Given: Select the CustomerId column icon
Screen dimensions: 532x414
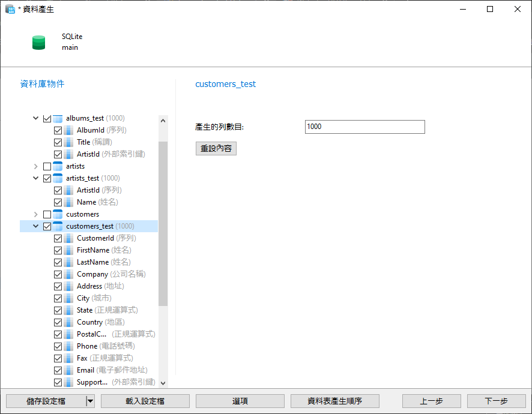Looking at the screenshot, I should (69, 238).
